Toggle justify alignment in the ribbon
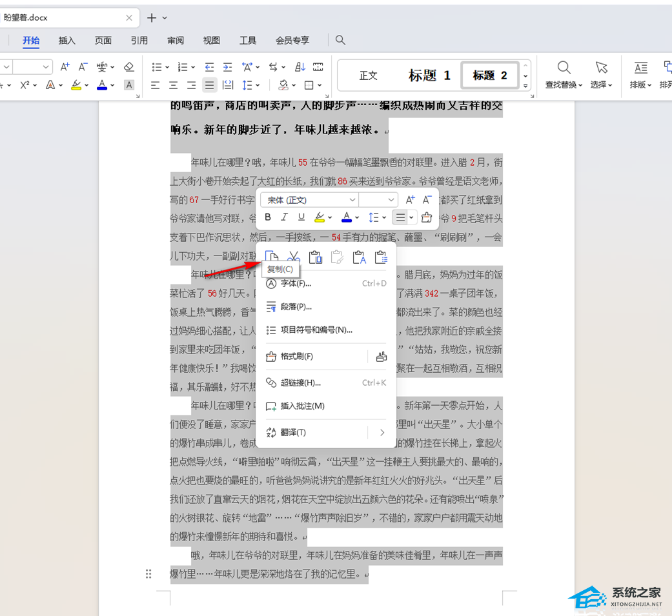Viewport: 672px width, 616px height. tap(209, 84)
